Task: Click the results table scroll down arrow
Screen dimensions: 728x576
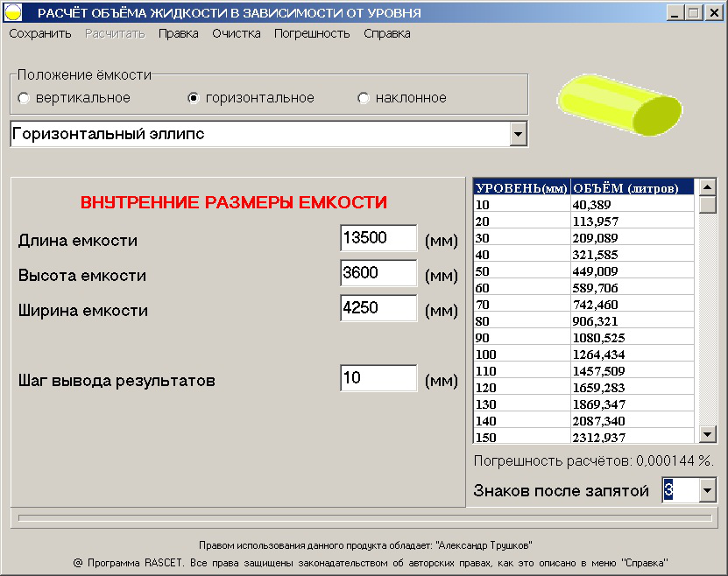Action: pos(708,435)
